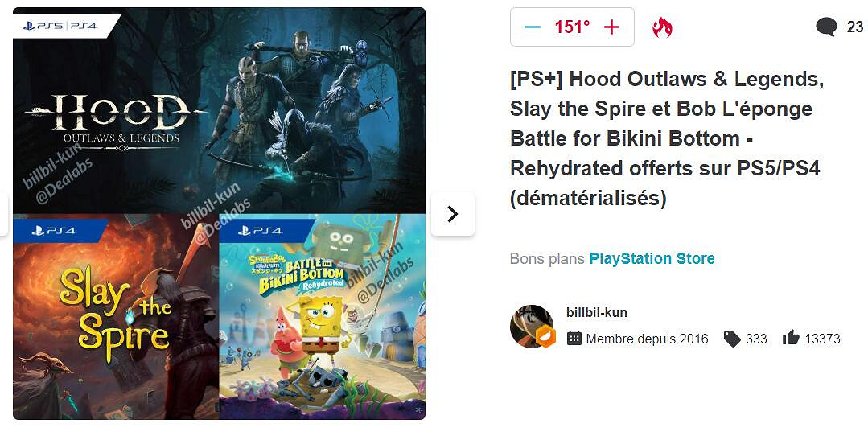Click the username billbil-kun
Image resolution: width=868 pixels, height=436 pixels.
597,312
